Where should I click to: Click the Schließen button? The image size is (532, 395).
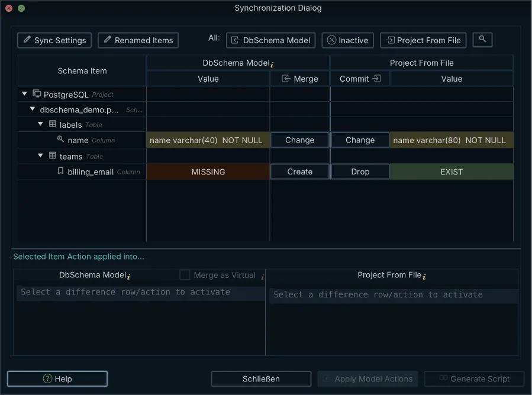[x=261, y=378]
